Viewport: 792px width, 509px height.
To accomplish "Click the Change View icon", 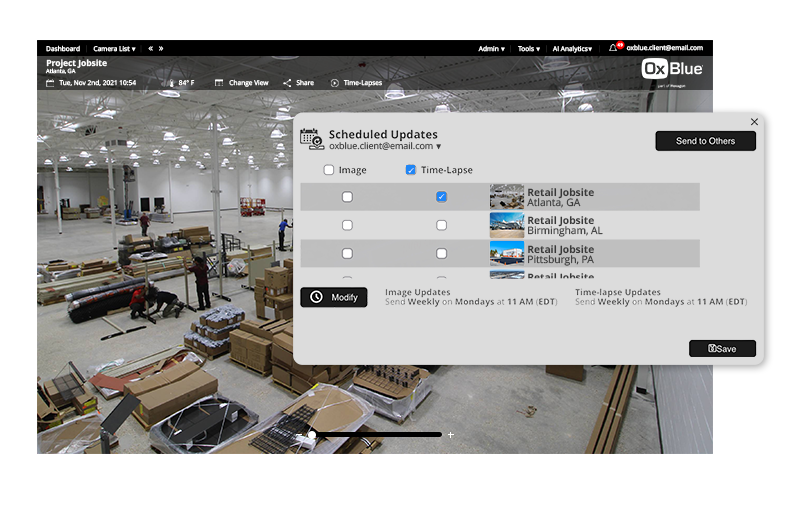I will [219, 83].
